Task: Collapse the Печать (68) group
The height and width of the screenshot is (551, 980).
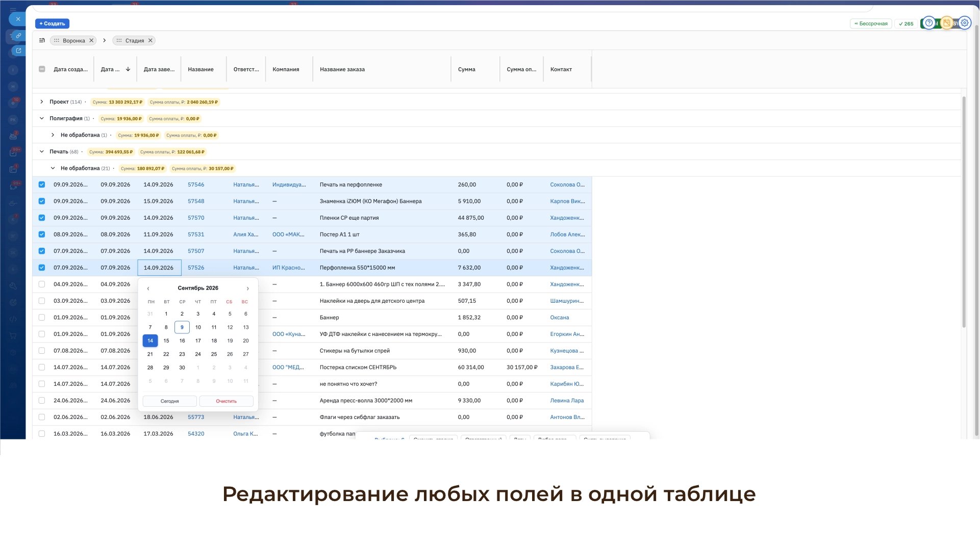Action: coord(42,151)
